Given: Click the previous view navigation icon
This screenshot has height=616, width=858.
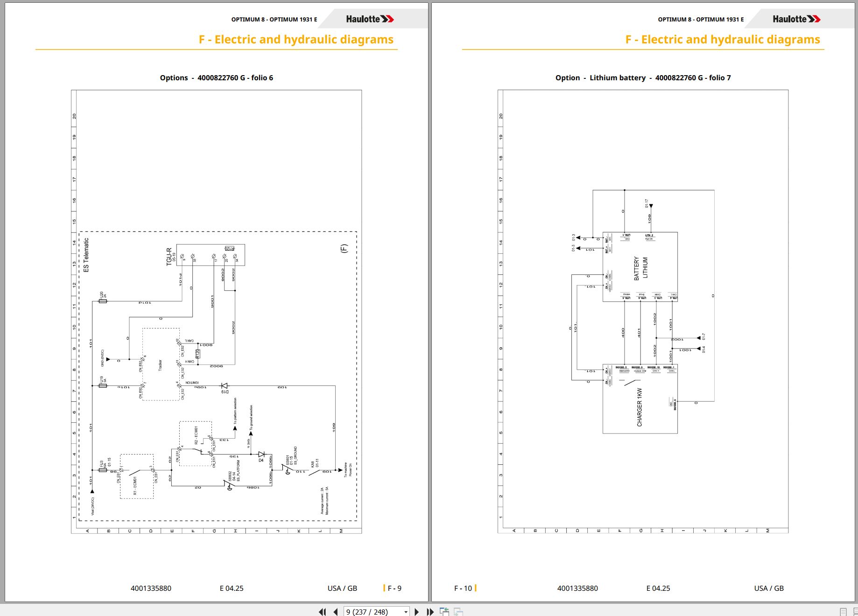Looking at the screenshot, I should 444,612.
